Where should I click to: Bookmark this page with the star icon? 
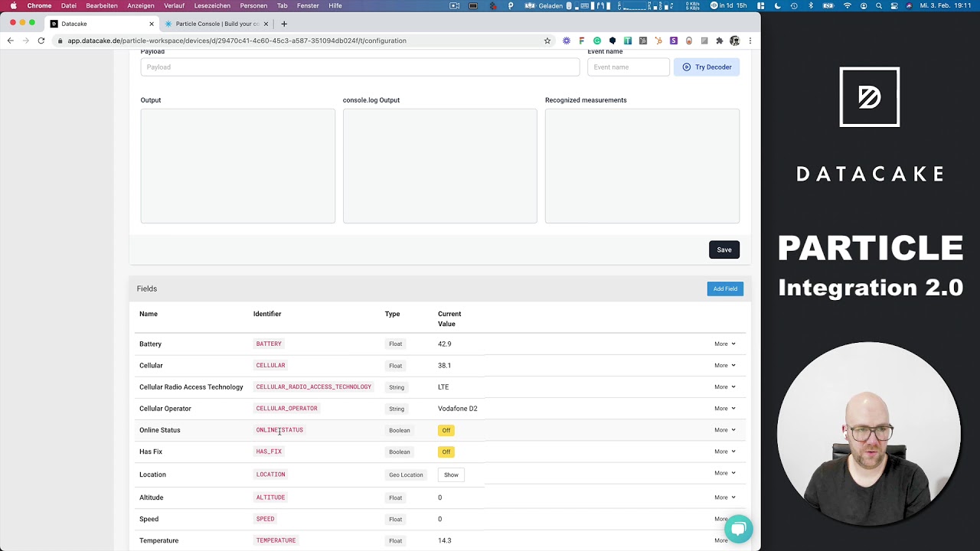click(x=547, y=41)
